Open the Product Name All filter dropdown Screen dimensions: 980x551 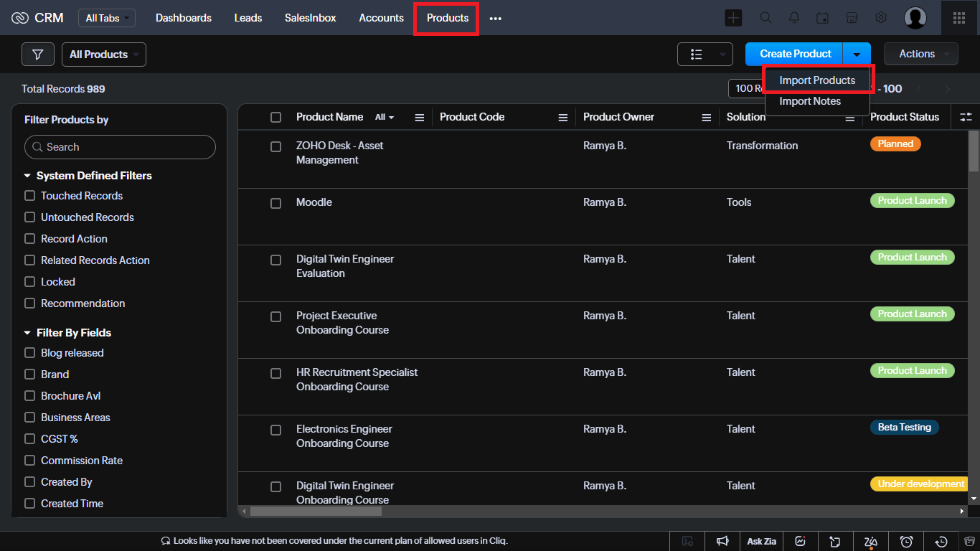[x=385, y=117]
